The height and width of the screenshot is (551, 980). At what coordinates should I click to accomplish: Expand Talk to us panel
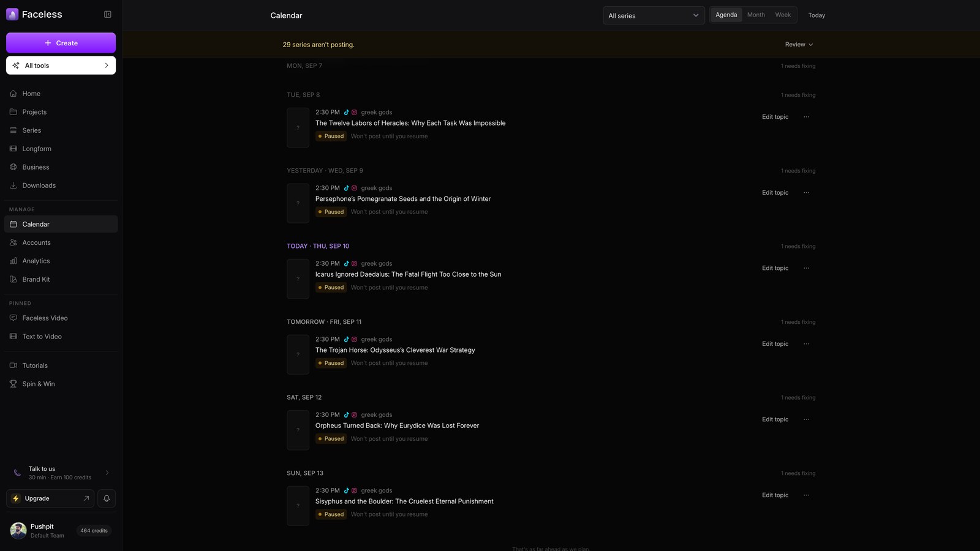tap(61, 473)
